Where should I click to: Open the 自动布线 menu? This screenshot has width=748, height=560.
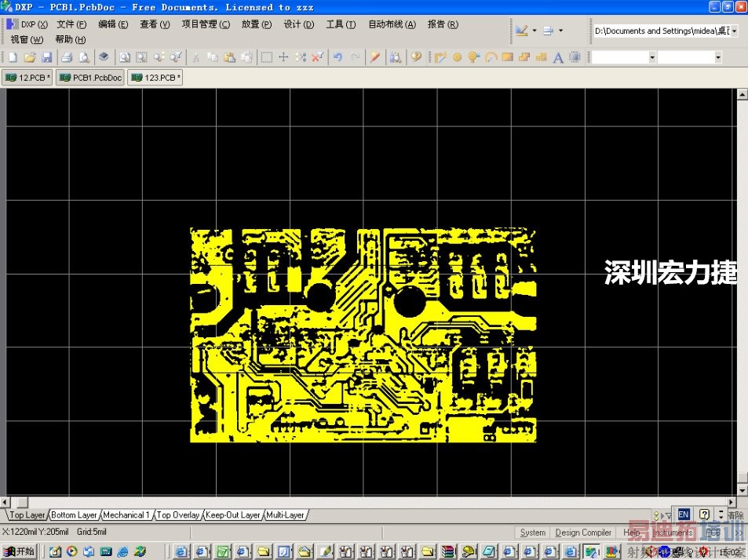pos(391,24)
